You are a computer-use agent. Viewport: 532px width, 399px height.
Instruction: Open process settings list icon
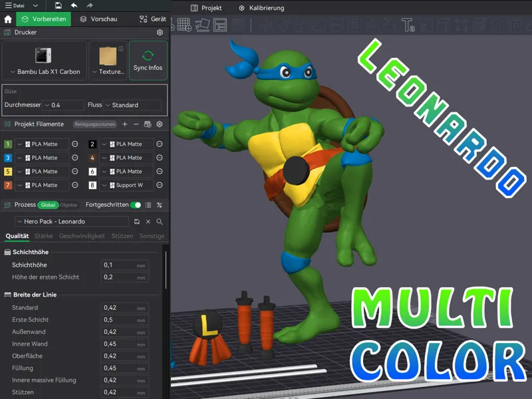point(148,205)
